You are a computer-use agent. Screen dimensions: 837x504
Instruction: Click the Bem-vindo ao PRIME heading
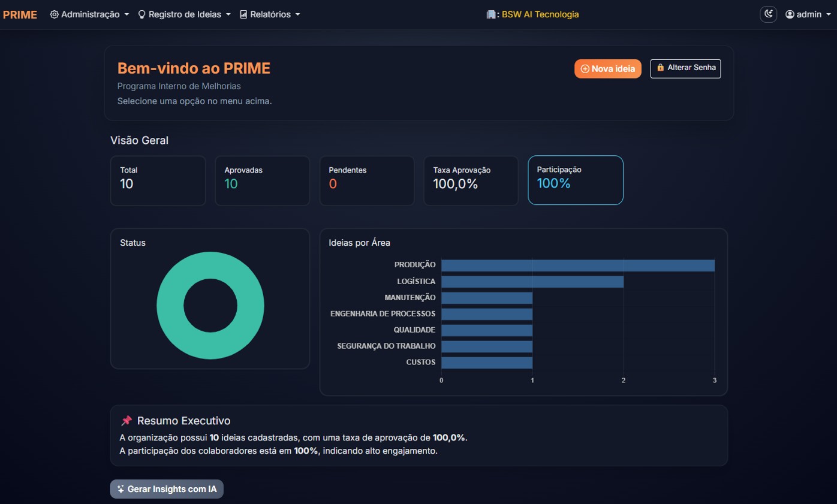click(x=194, y=68)
